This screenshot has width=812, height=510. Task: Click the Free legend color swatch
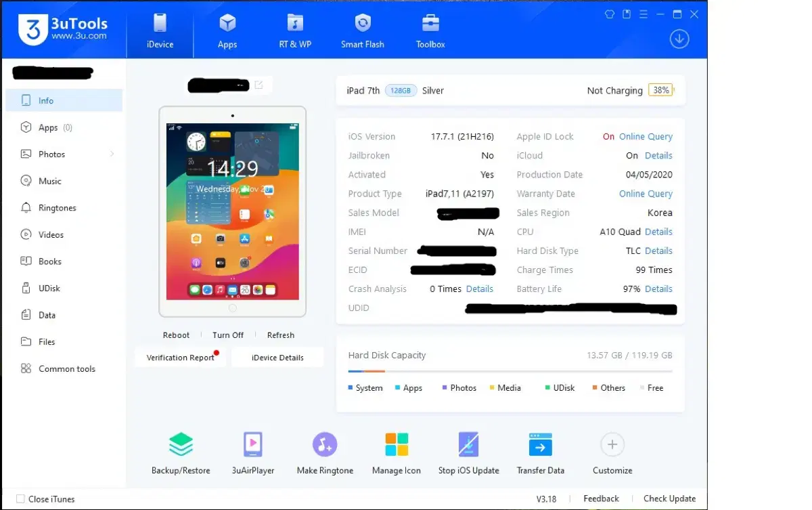tap(642, 387)
